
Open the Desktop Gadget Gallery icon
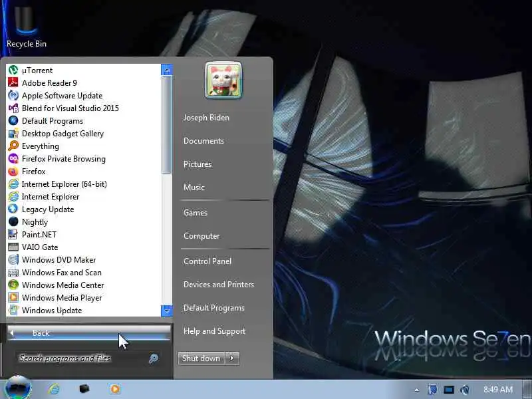13,134
